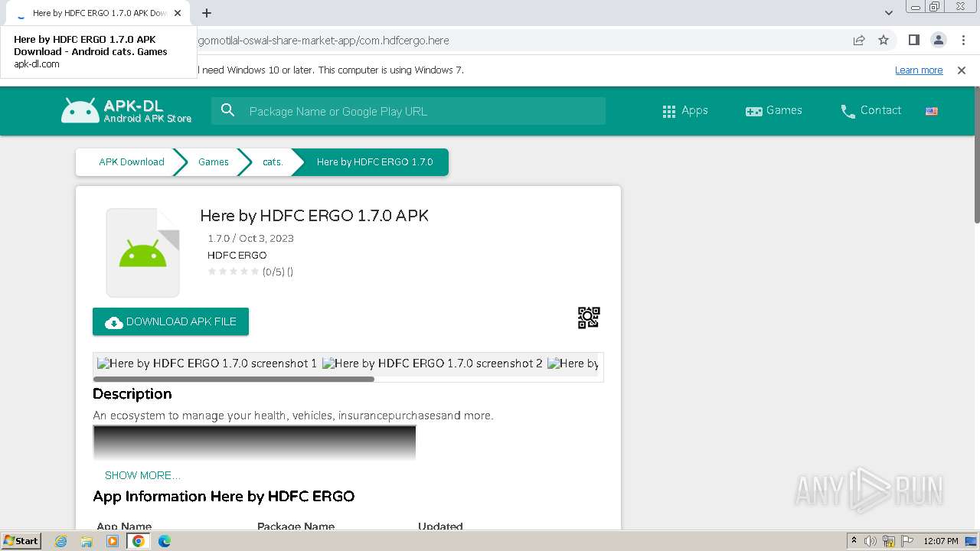The image size is (980, 551).
Task: Toggle the browser side panel icon
Action: [x=913, y=40]
